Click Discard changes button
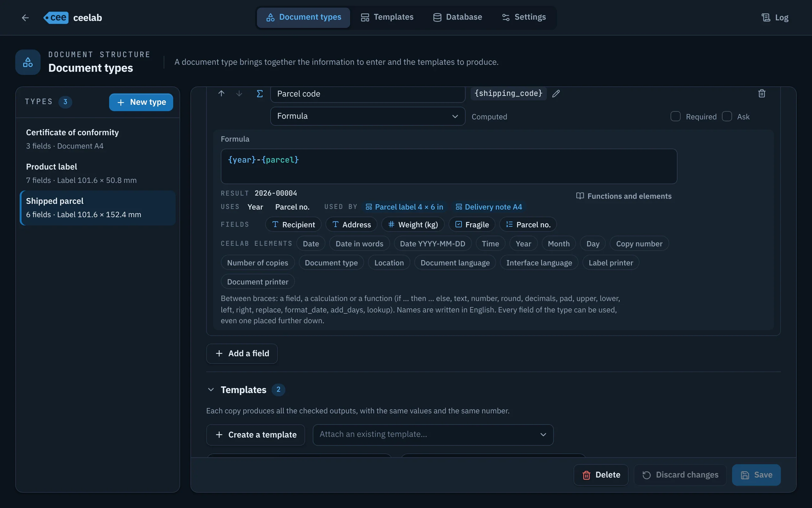The image size is (812, 508). click(x=680, y=475)
